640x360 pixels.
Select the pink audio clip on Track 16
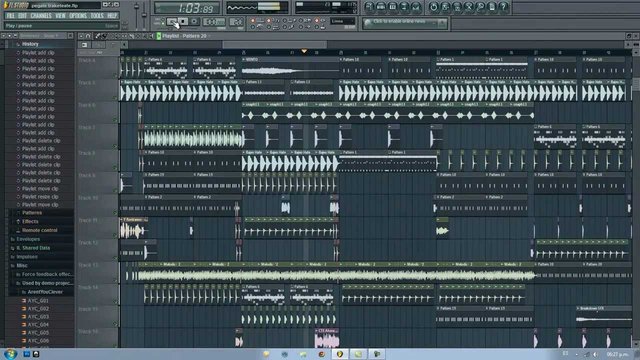[x=327, y=338]
